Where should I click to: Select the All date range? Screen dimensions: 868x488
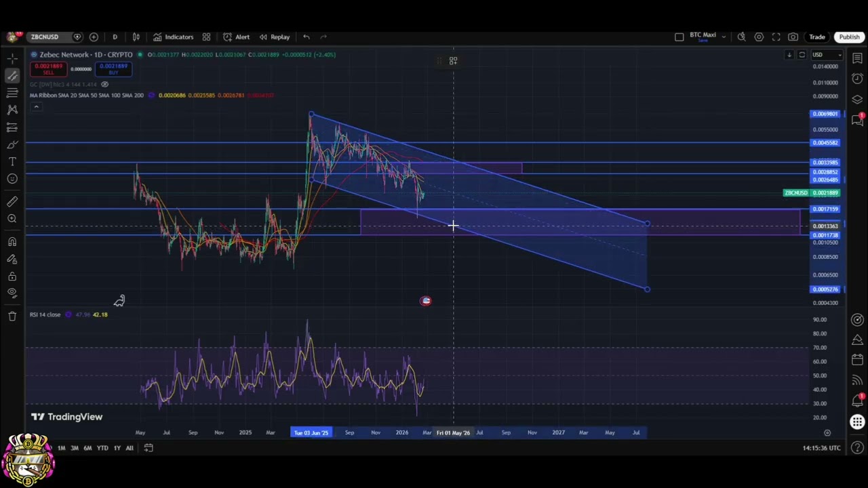point(129,448)
